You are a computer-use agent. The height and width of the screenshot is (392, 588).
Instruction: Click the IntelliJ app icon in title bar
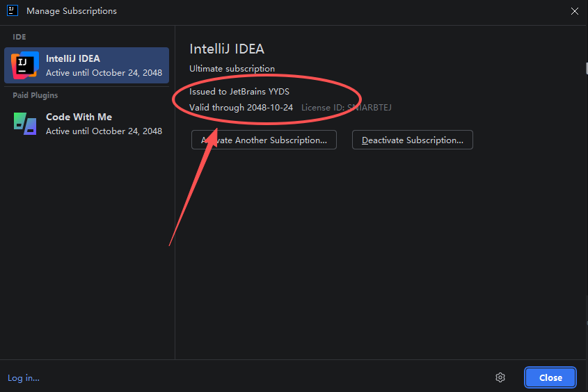tap(13, 10)
